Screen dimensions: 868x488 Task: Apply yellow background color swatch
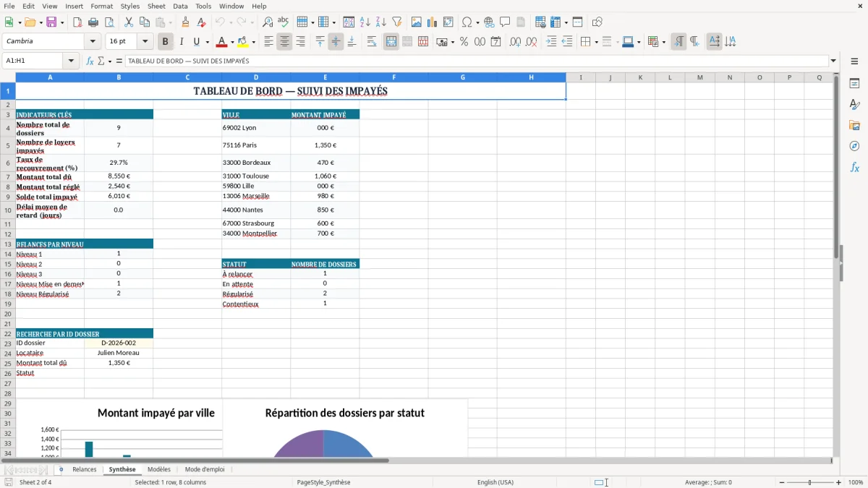click(243, 42)
